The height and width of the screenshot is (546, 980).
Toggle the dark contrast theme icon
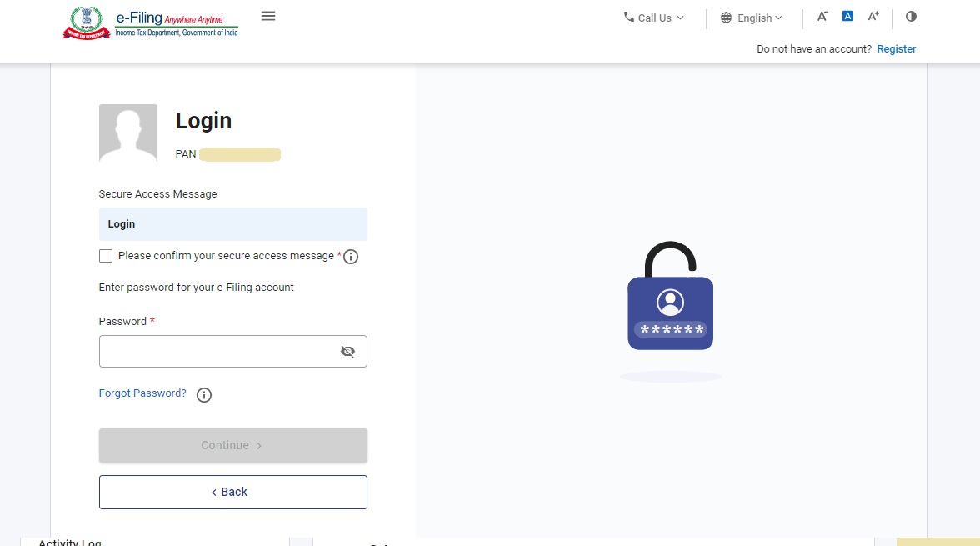coord(911,15)
